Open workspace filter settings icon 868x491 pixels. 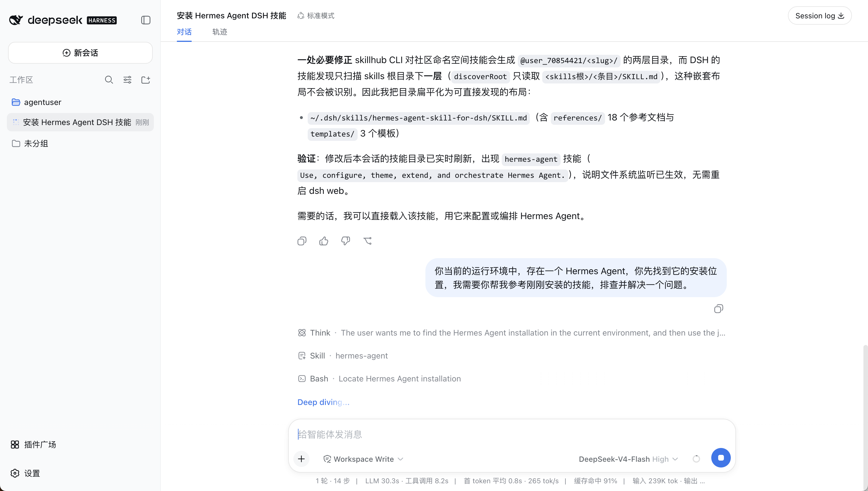[x=127, y=80]
